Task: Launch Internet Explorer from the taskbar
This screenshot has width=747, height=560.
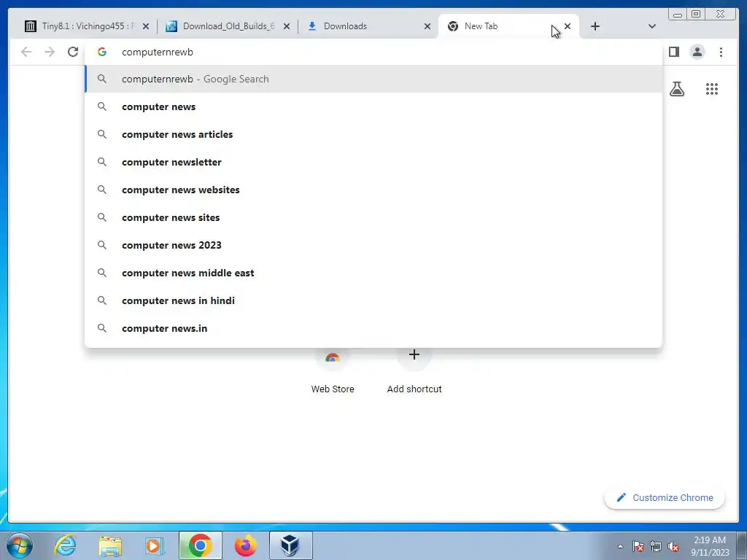Action: point(65,545)
